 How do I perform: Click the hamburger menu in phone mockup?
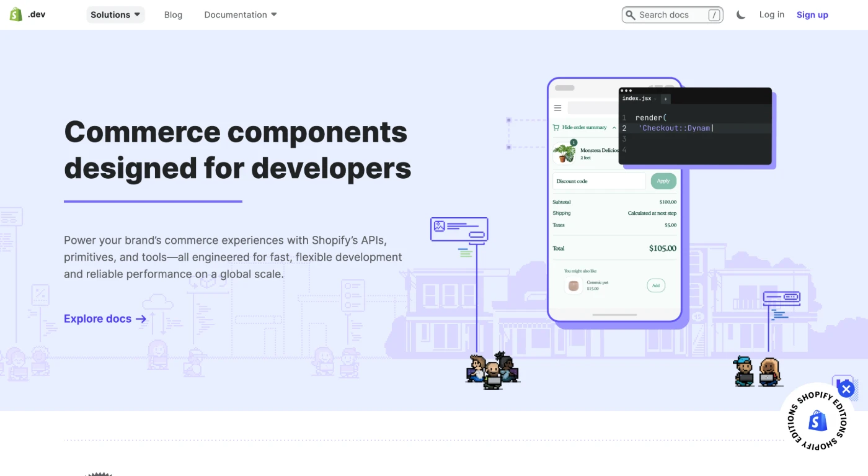557,108
